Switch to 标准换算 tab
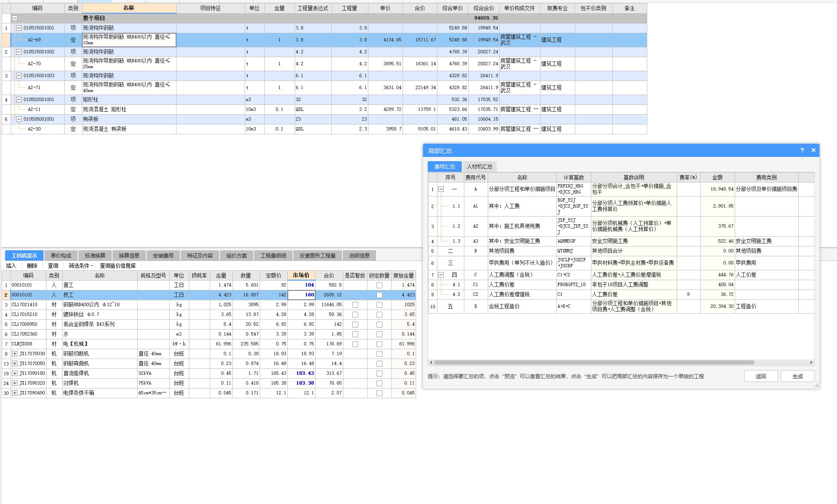Viewport: 837px width, 504px height. click(95, 255)
